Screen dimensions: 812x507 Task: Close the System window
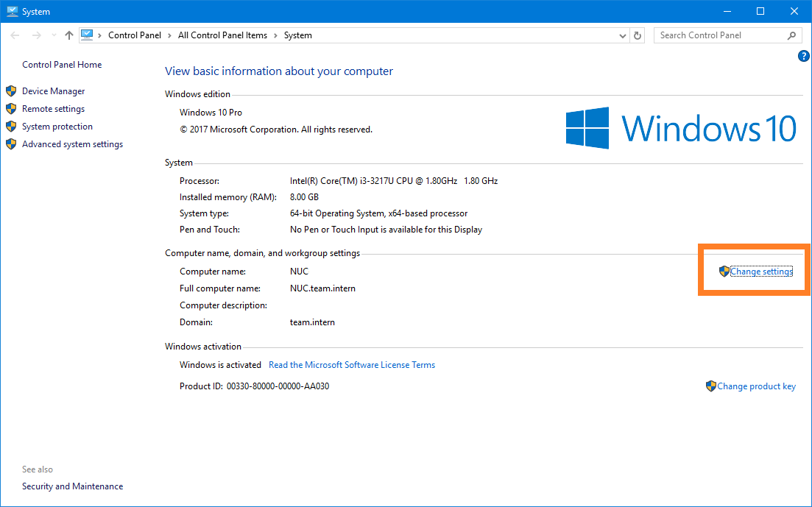pyautogui.click(x=794, y=11)
